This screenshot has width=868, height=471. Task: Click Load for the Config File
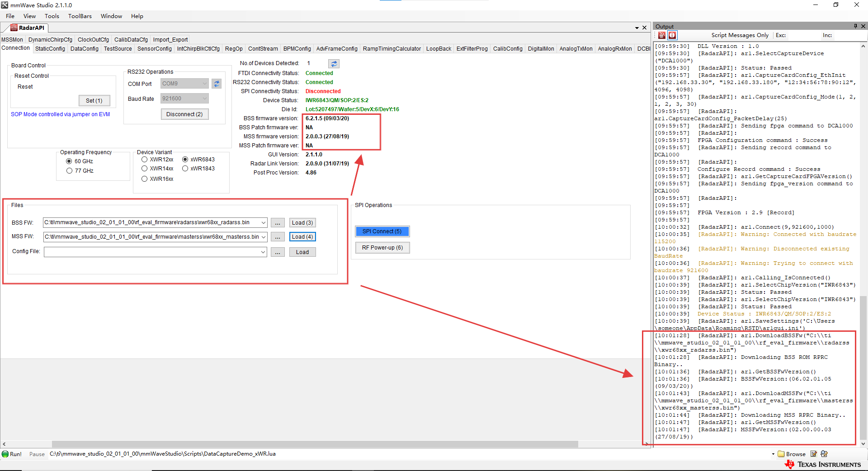click(x=302, y=252)
